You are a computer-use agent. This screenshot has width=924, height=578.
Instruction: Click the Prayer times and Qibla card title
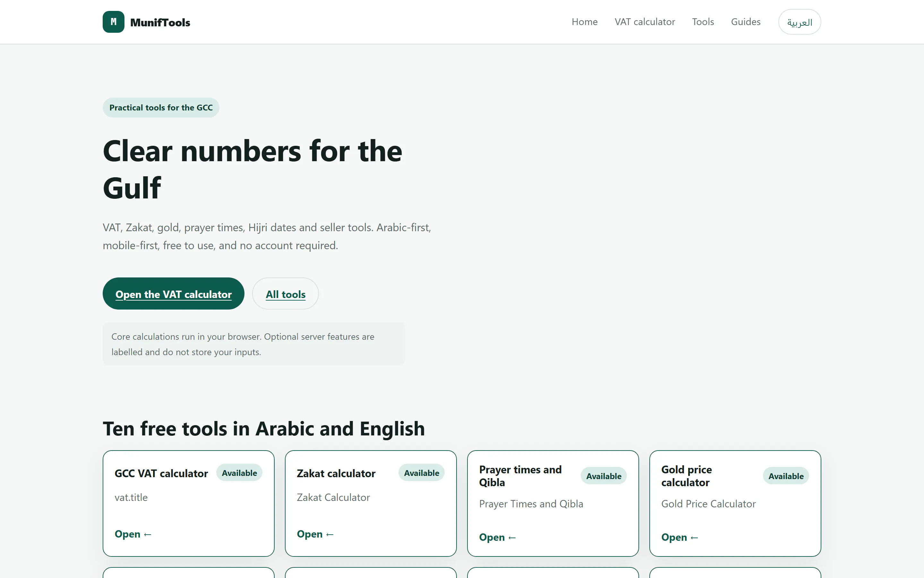520,476
